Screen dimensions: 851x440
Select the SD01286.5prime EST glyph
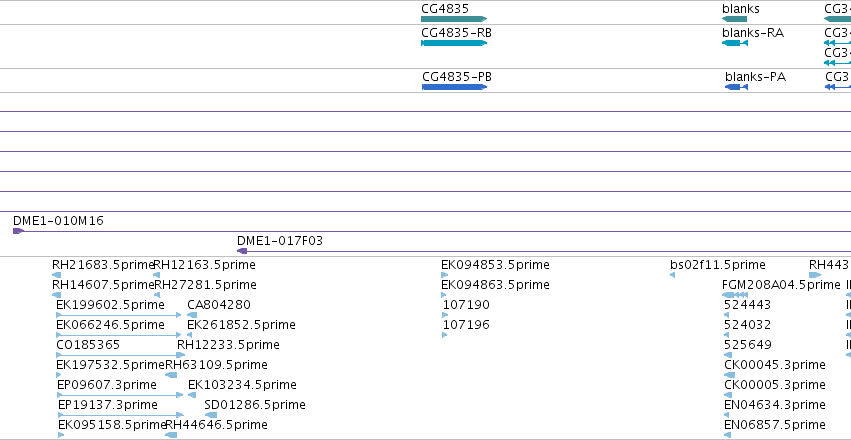211,415
